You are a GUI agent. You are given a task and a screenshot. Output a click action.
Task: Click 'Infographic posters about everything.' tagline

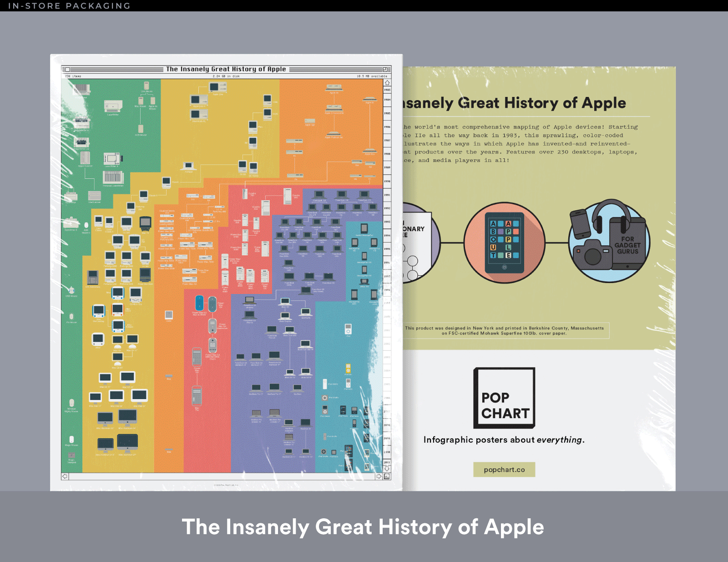click(x=504, y=440)
